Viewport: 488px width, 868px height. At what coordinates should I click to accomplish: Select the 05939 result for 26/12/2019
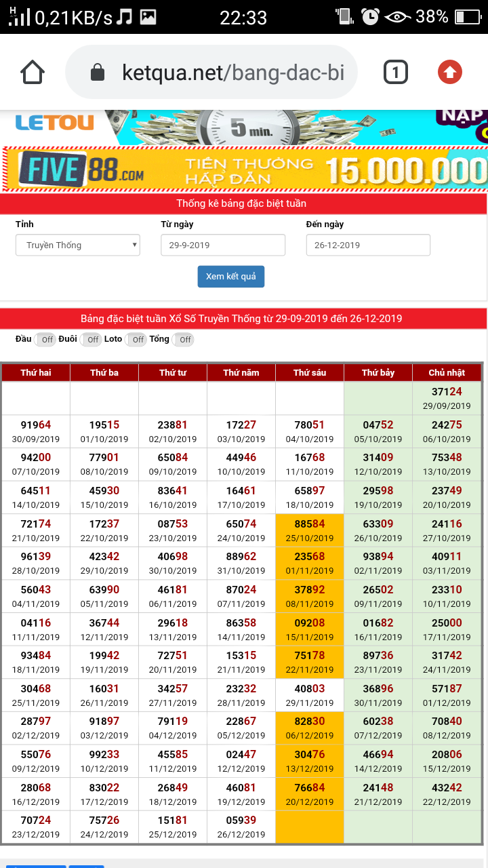click(x=241, y=827)
